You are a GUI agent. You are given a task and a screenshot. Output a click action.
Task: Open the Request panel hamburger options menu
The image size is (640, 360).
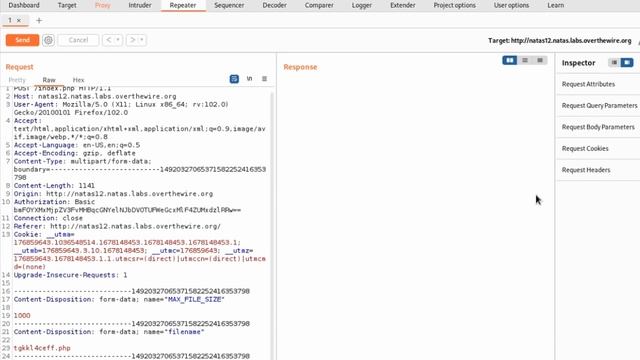tap(264, 79)
